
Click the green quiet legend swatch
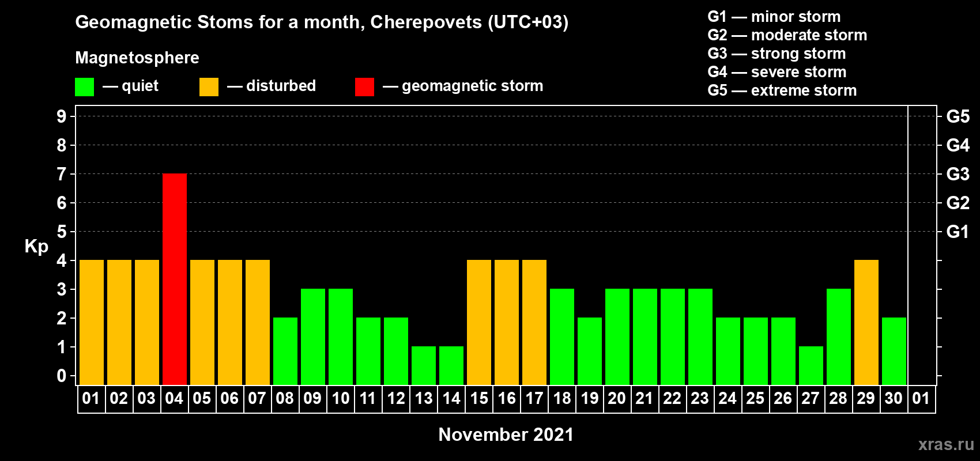coord(84,87)
